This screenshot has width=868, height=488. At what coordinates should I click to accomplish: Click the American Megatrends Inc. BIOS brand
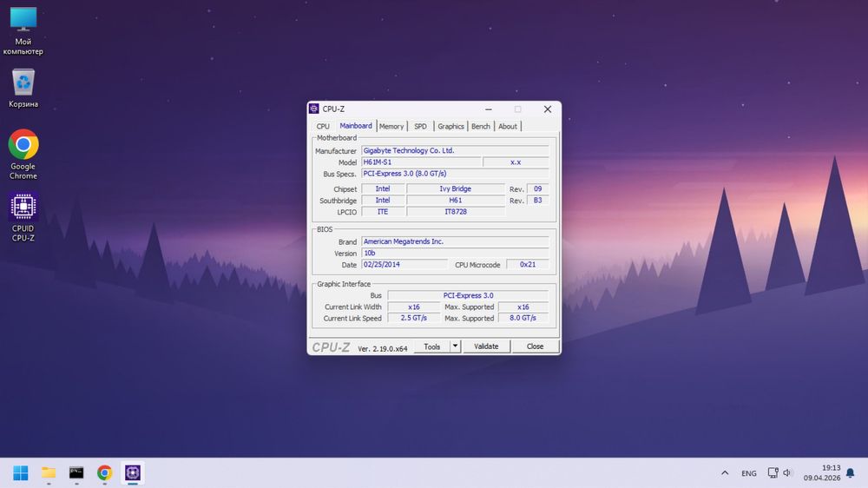pyautogui.click(x=455, y=241)
